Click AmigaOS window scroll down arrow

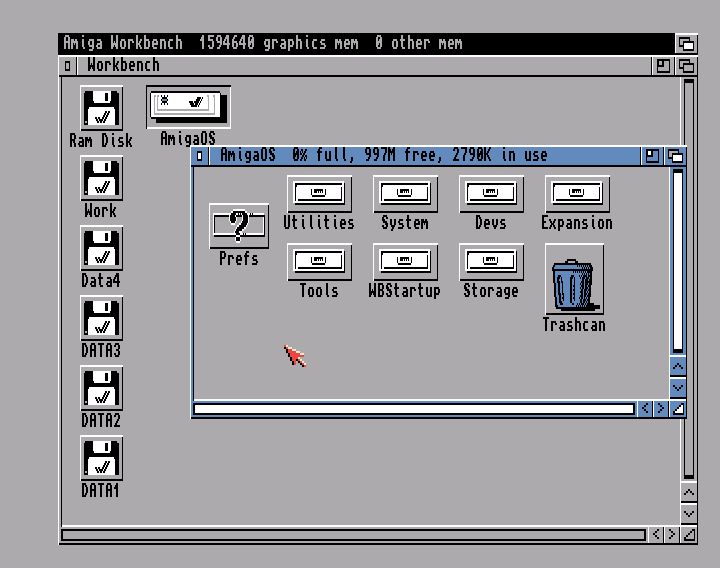(x=678, y=387)
